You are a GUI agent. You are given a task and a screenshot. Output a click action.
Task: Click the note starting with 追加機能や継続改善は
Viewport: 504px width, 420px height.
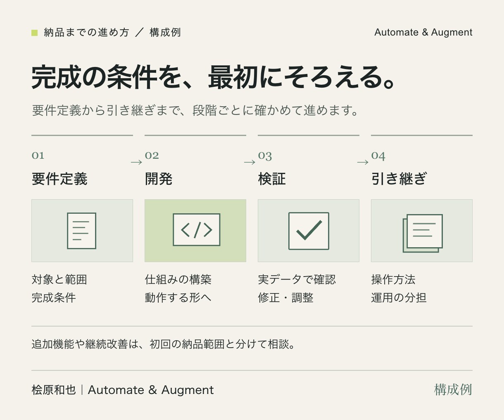pos(164,344)
